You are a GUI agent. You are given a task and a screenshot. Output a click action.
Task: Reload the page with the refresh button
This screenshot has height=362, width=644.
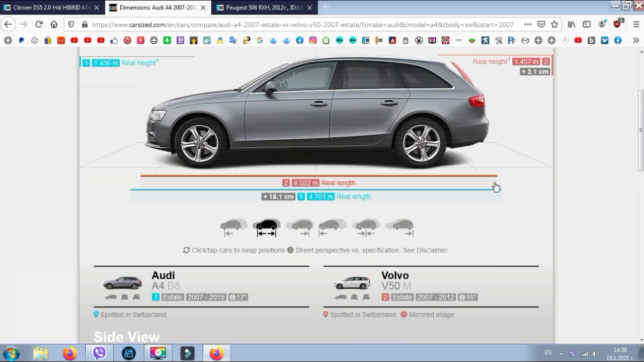[x=39, y=24]
